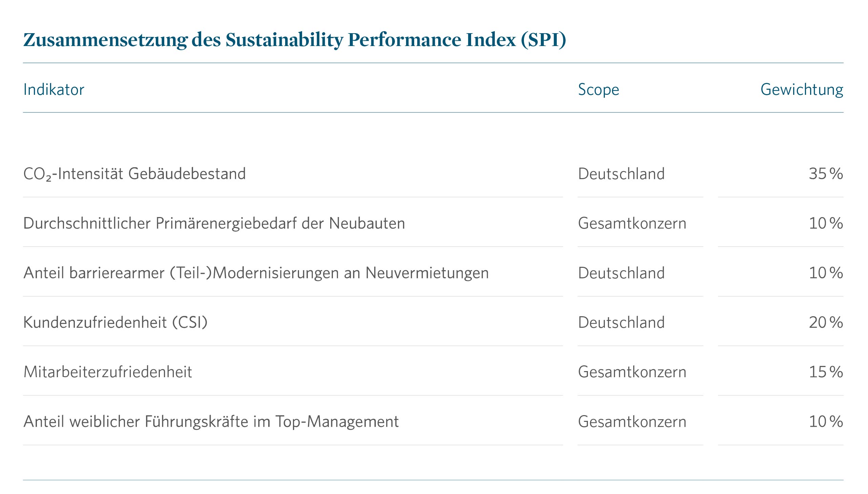Click the 20 % weighting value
Viewport: 868px width, 494px height.
(x=825, y=322)
